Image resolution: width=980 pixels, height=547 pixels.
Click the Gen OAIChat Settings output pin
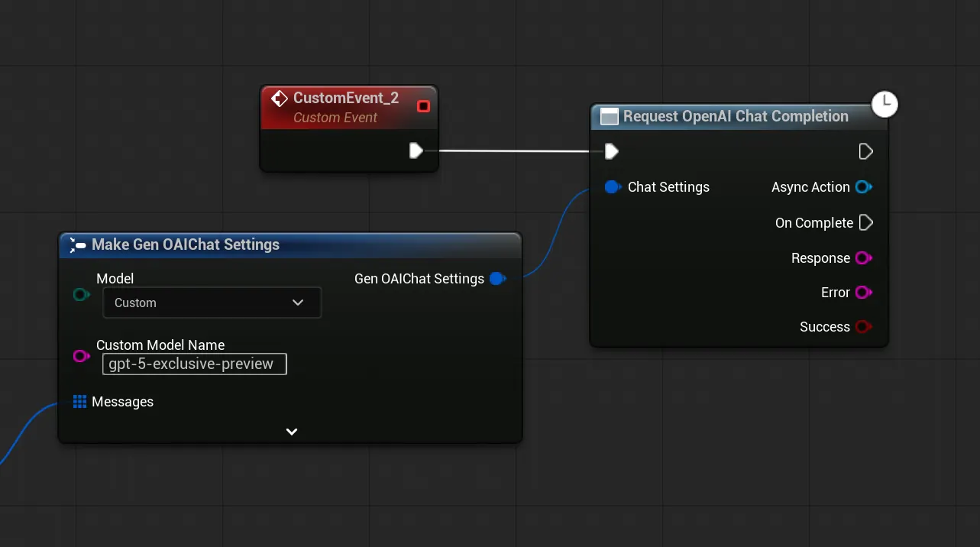(498, 279)
